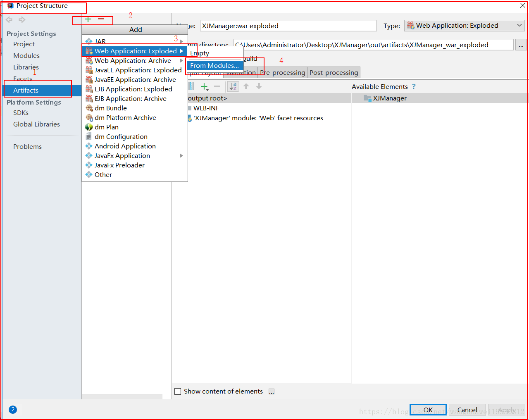Screen dimensions: 529x420
Task: Choose JavaEE Application: Archive
Action: [135, 79]
